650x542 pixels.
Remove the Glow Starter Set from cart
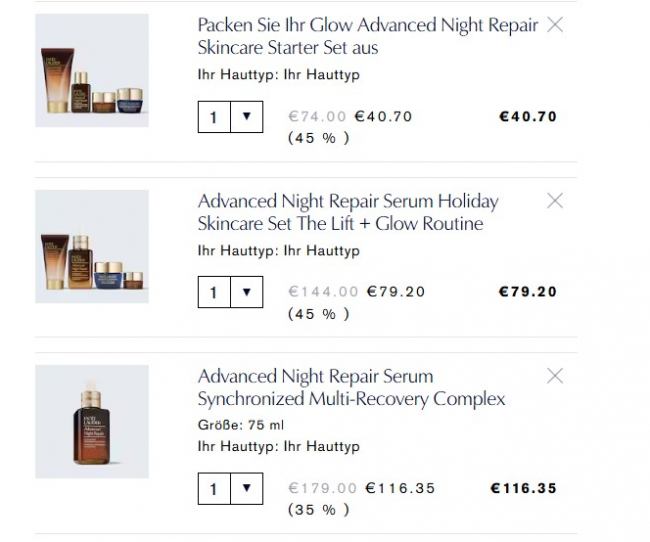pos(556,25)
